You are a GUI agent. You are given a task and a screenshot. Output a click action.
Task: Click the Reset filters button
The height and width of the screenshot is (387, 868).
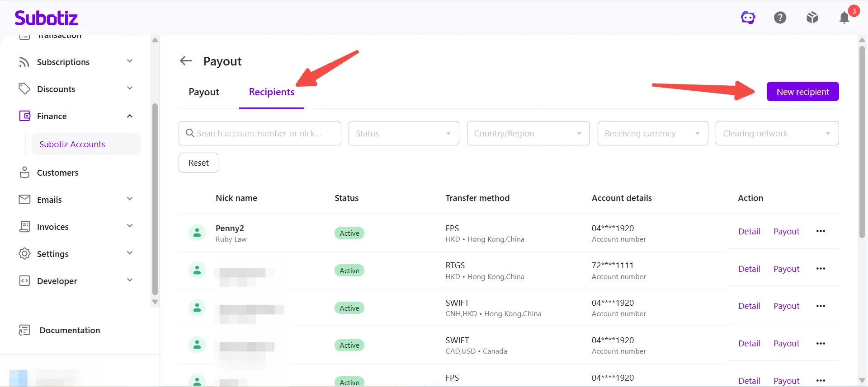[198, 163]
